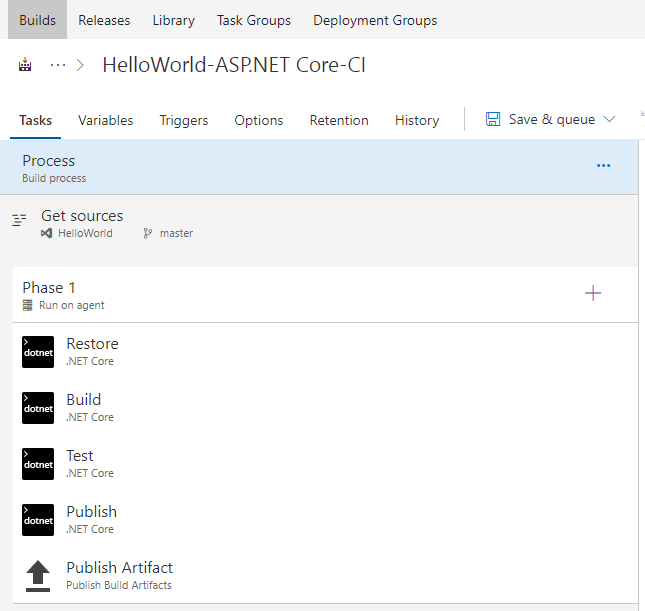The width and height of the screenshot is (645, 611).
Task: Click the dotnet icon for Restore task
Action: pos(38,352)
